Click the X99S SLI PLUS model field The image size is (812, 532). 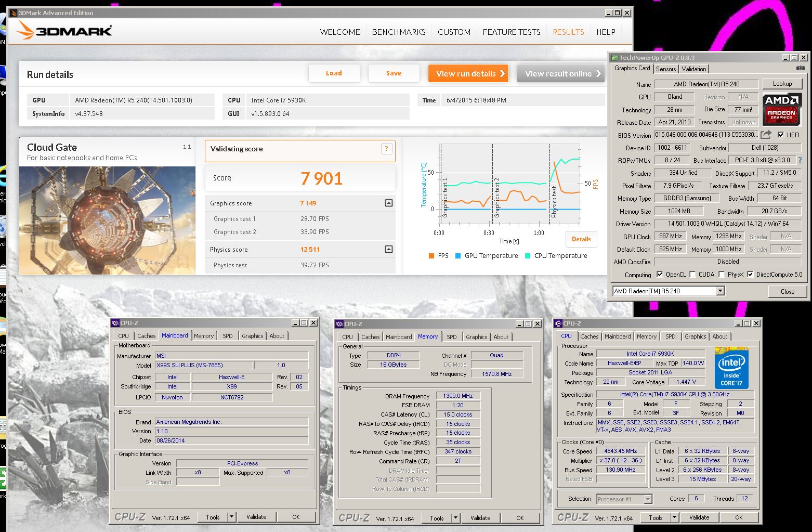coord(204,365)
